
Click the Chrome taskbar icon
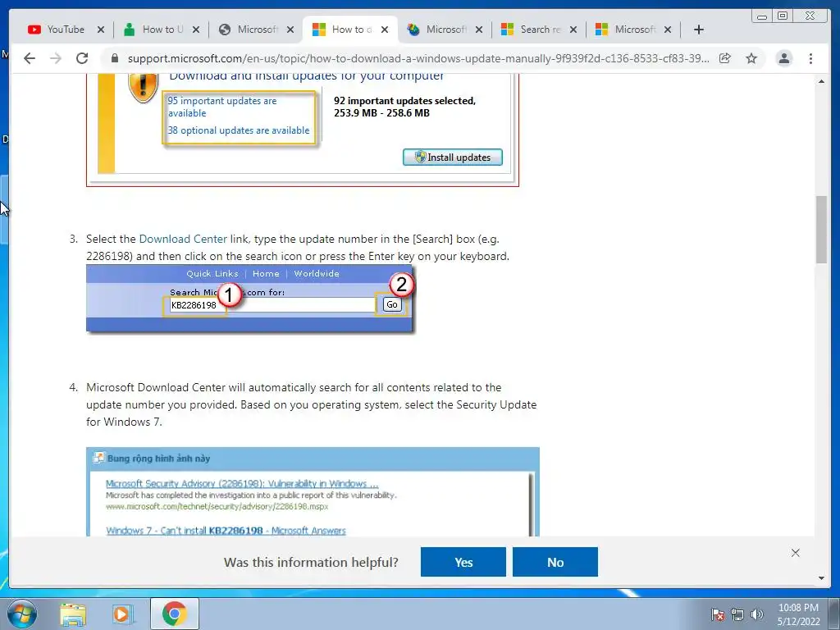174,614
